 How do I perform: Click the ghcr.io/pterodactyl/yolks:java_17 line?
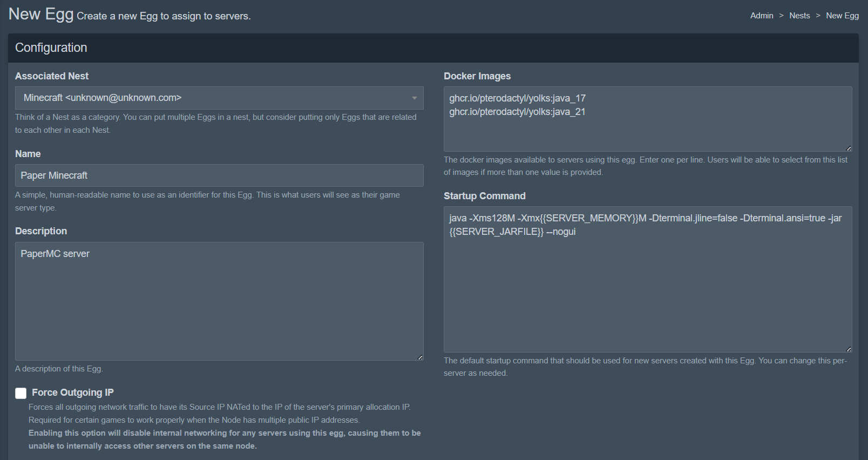pyautogui.click(x=517, y=98)
